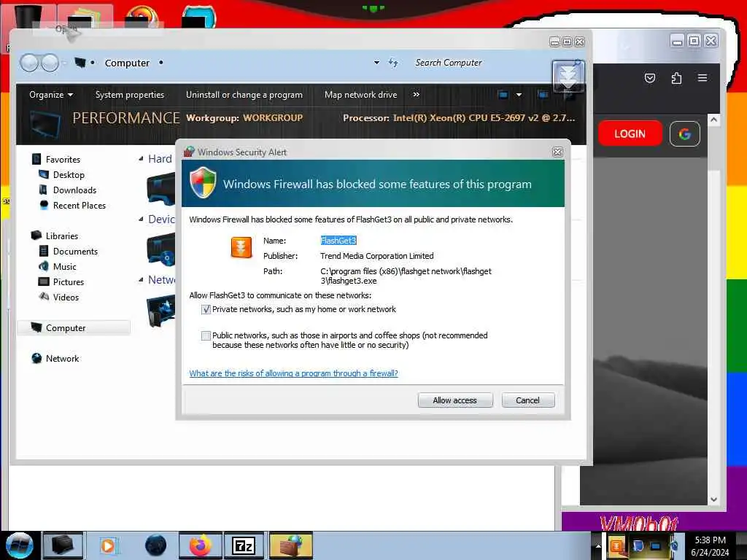This screenshot has width=747, height=560.
Task: Open the view options dropdown arrow
Action: pos(519,95)
